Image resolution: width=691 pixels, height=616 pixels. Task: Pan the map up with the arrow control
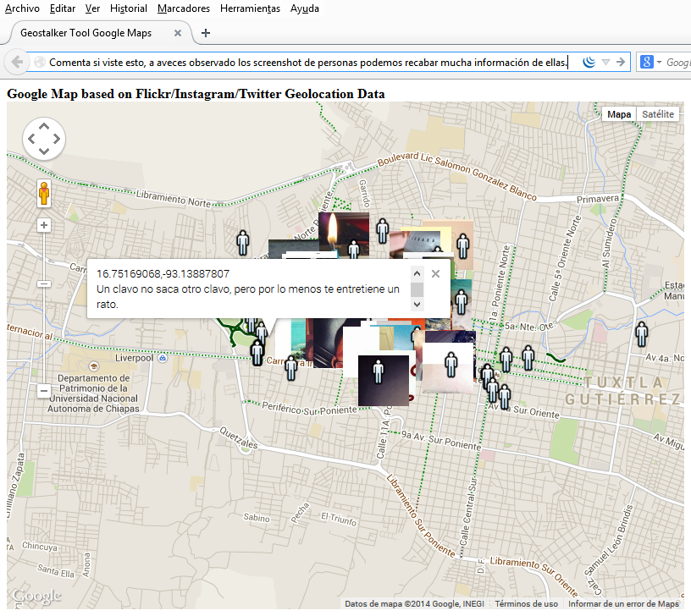(x=44, y=126)
